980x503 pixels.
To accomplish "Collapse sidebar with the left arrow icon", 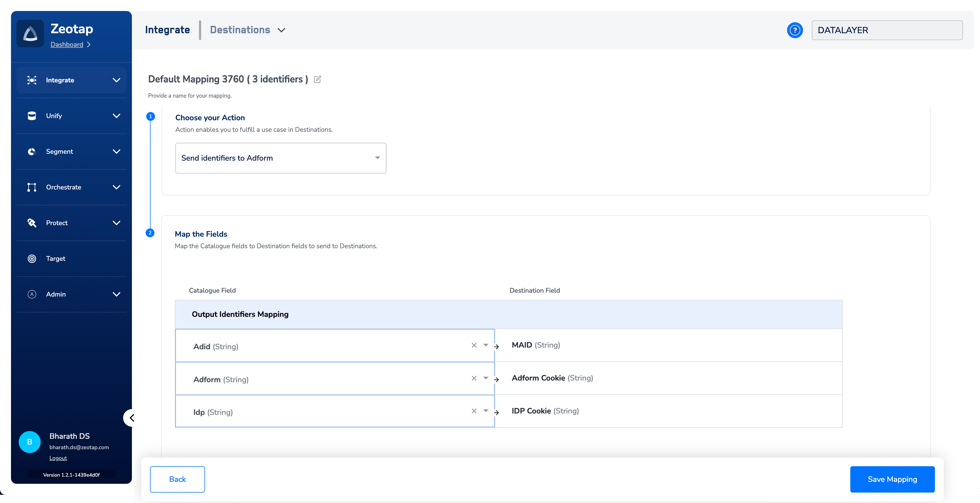I will [x=132, y=418].
